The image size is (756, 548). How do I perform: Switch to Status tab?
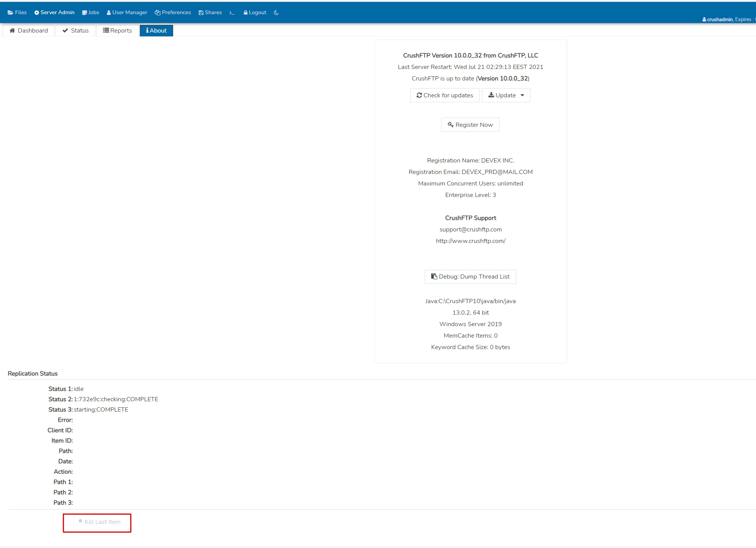click(75, 31)
